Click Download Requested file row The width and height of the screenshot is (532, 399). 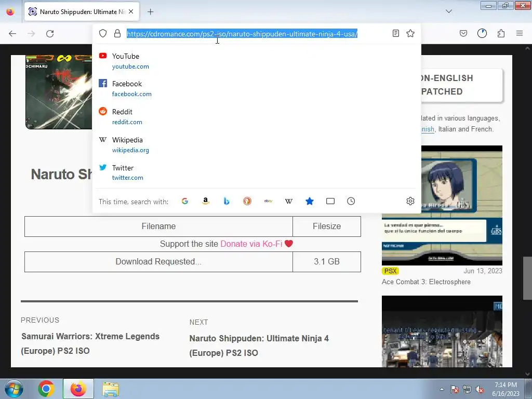(158, 262)
